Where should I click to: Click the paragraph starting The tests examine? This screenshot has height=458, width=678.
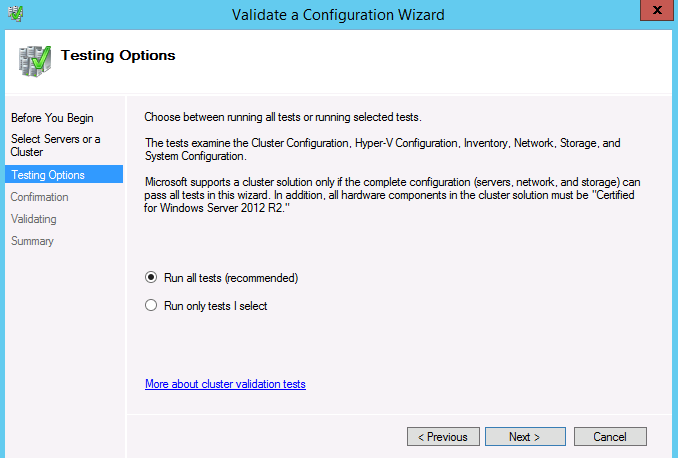(383, 150)
